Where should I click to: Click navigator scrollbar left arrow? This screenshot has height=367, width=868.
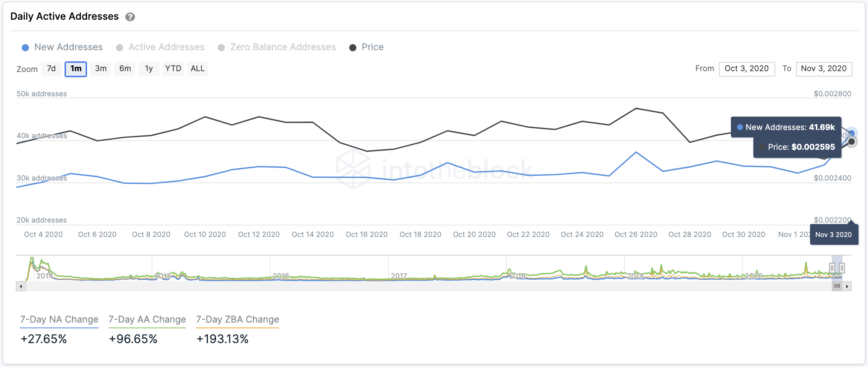point(21,286)
